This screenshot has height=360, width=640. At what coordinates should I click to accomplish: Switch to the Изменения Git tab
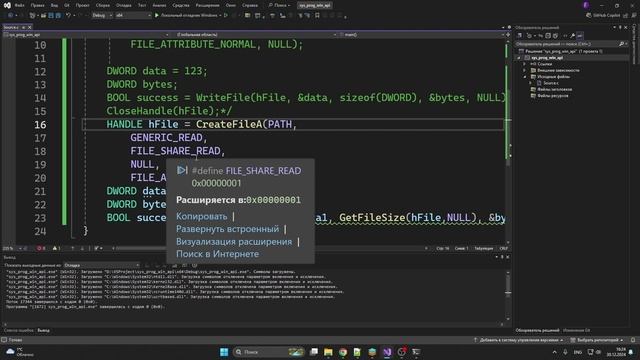[576, 330]
